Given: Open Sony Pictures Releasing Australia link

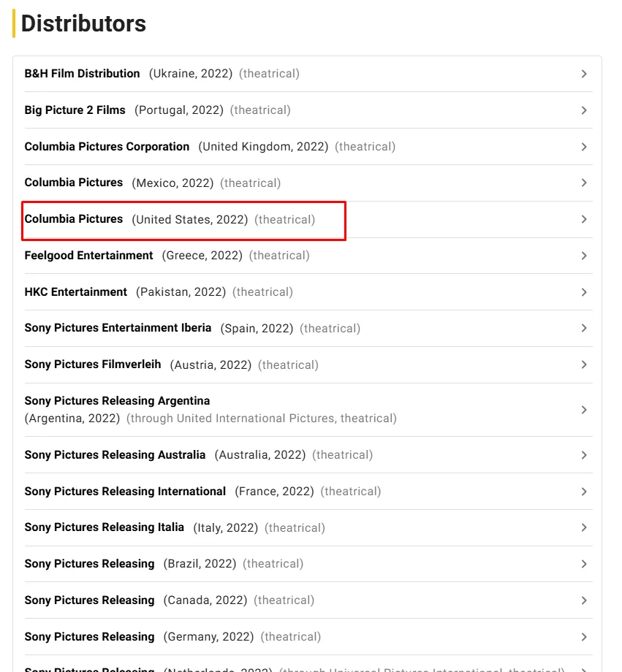Looking at the screenshot, I should (x=115, y=455).
